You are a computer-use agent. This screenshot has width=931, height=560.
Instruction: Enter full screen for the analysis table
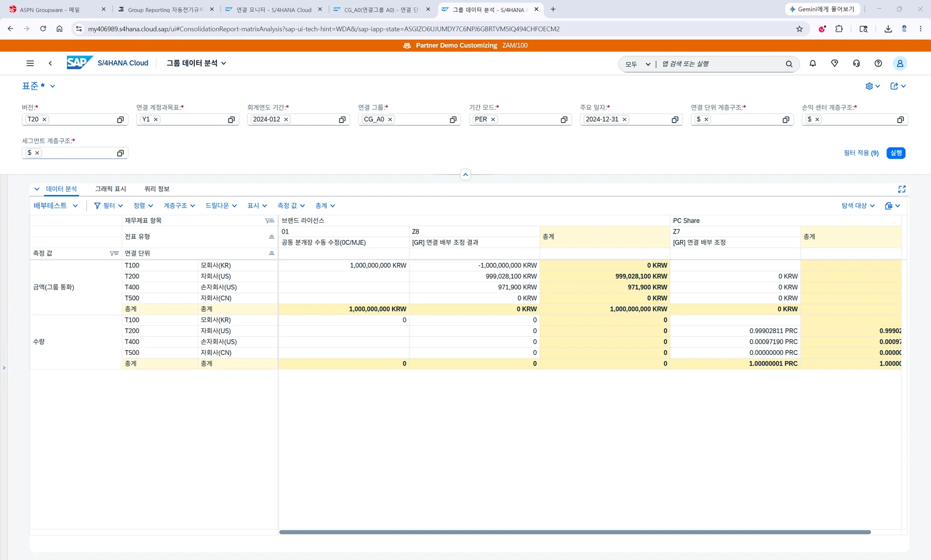pos(902,189)
